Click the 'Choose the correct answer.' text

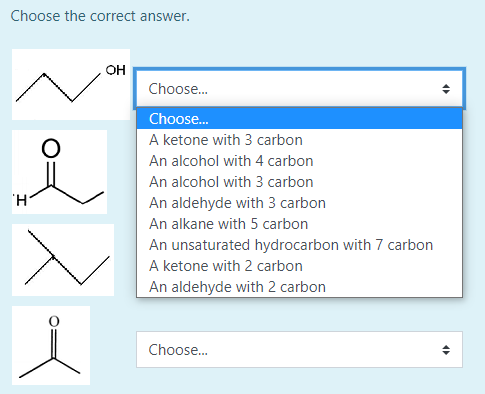coord(100,16)
